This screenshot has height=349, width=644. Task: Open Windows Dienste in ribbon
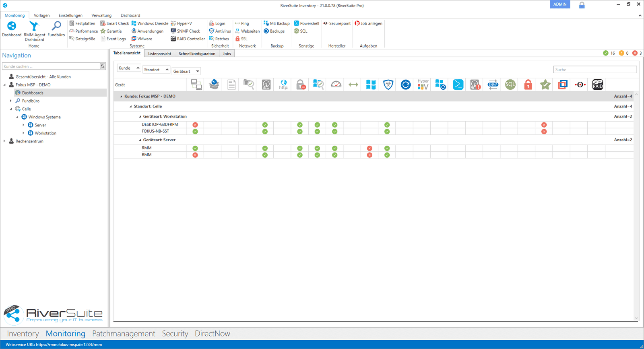click(x=150, y=23)
